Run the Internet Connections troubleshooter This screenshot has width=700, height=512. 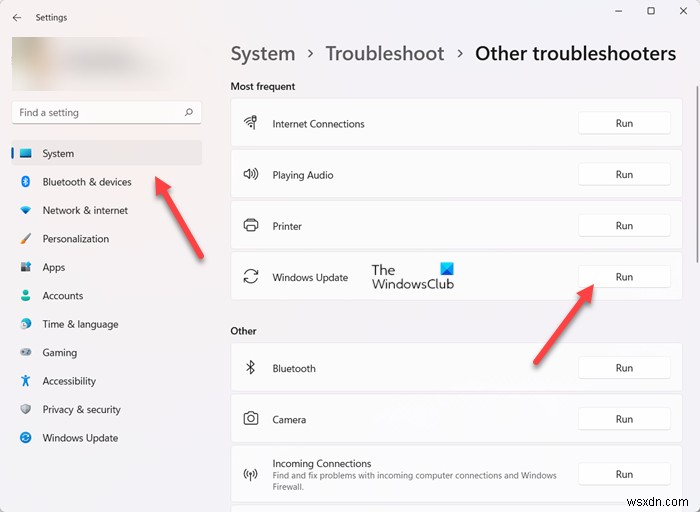click(624, 123)
